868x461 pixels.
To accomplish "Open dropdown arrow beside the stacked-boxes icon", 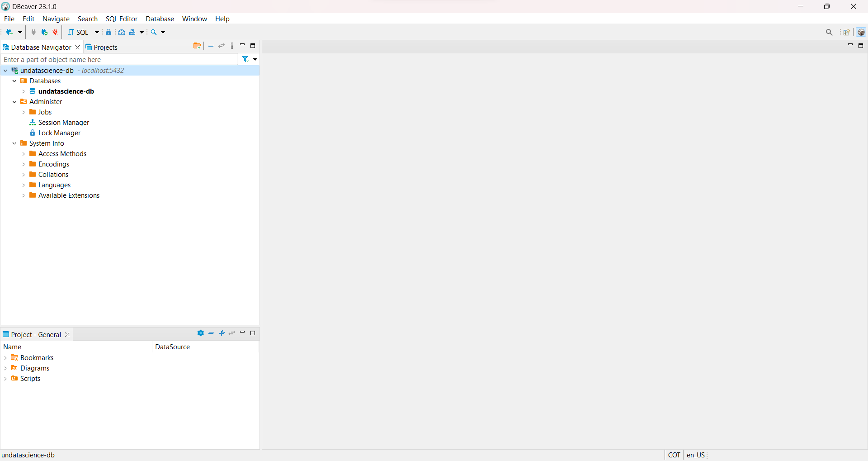I will [x=142, y=32].
